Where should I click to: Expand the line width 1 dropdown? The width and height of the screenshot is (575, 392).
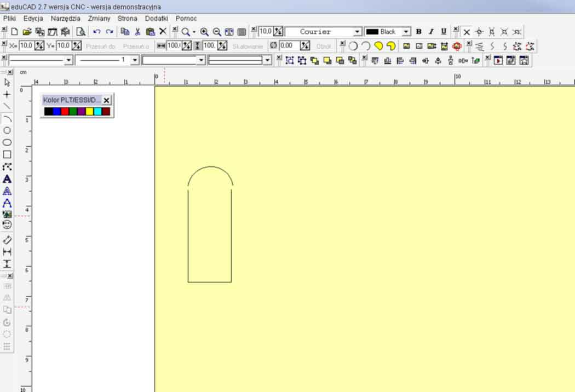coord(135,60)
